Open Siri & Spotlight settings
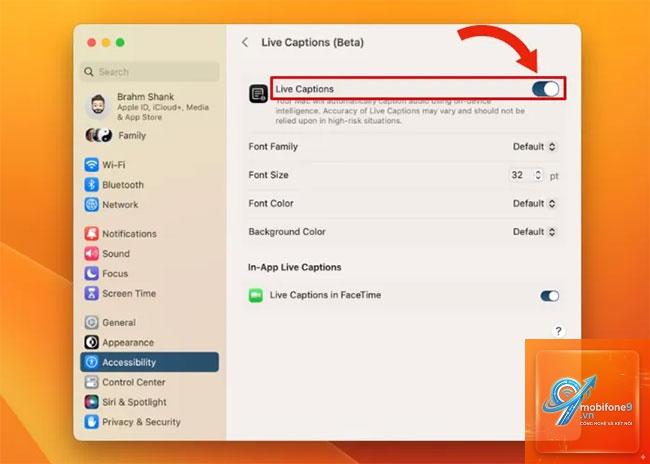 coord(149,402)
